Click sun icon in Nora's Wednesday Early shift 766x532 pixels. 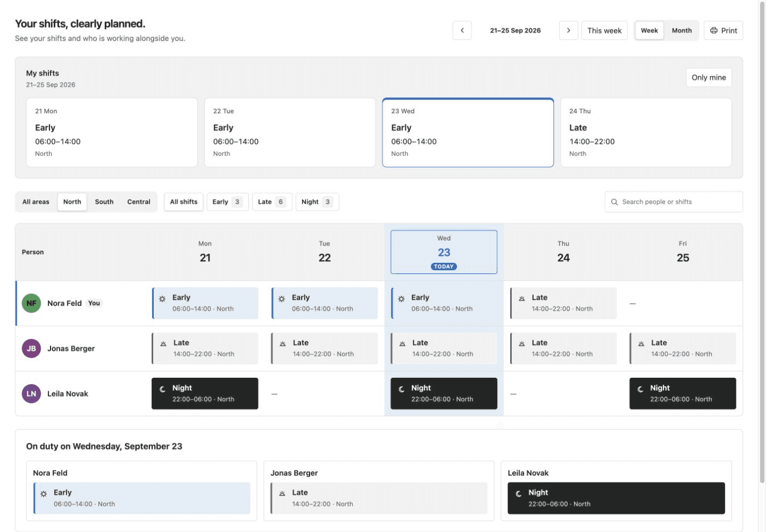[401, 299]
